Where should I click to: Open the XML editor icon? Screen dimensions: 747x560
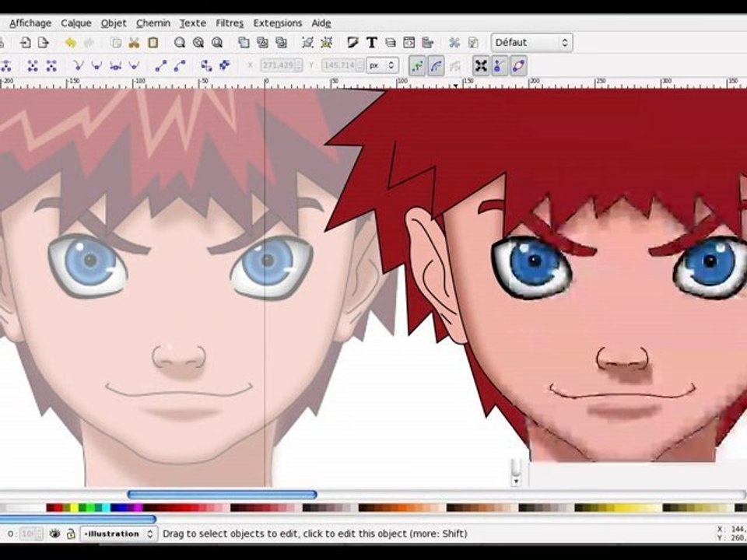[409, 43]
